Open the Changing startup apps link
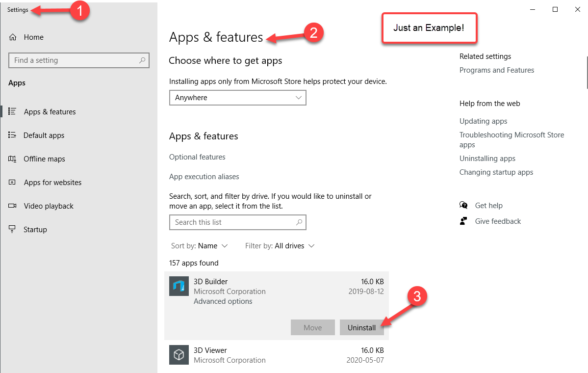 (x=496, y=172)
